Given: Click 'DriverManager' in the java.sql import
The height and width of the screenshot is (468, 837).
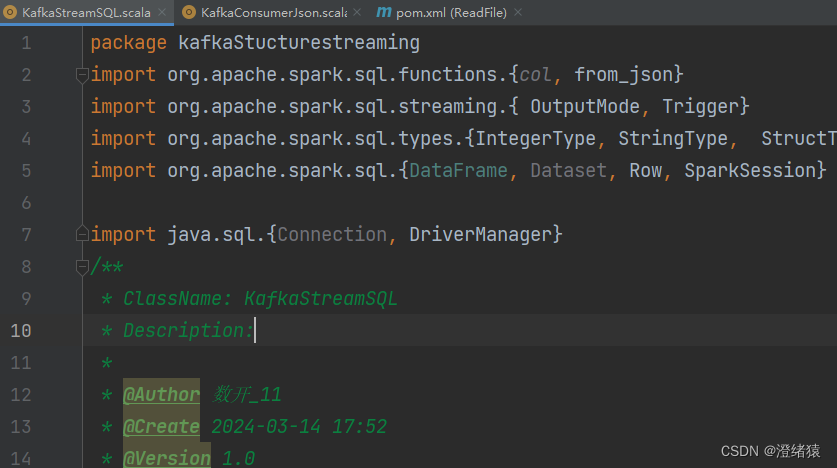Looking at the screenshot, I should (x=480, y=235).
